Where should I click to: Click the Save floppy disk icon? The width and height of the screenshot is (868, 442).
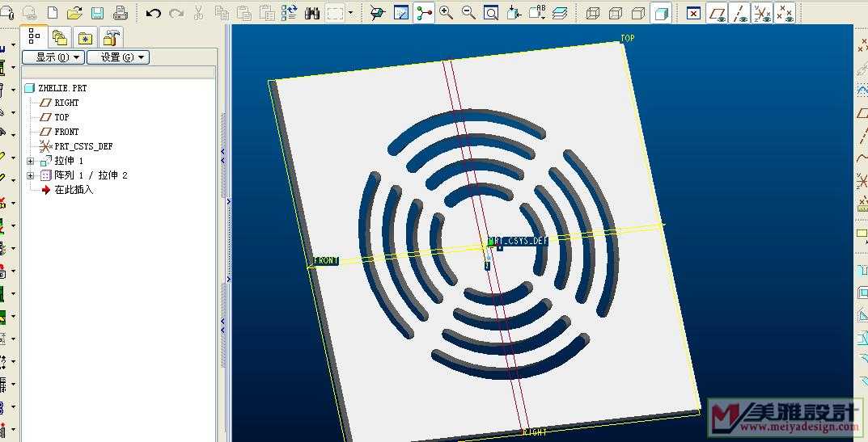[97, 13]
